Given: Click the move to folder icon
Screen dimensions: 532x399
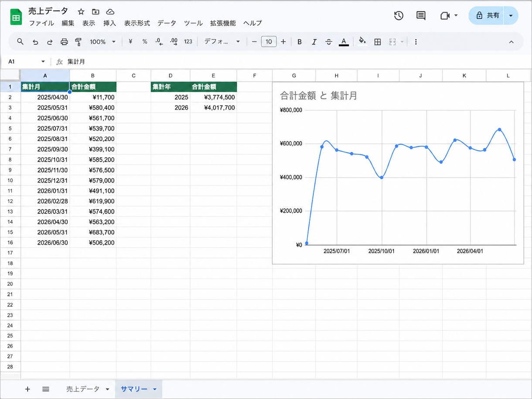Looking at the screenshot, I should (x=95, y=12).
